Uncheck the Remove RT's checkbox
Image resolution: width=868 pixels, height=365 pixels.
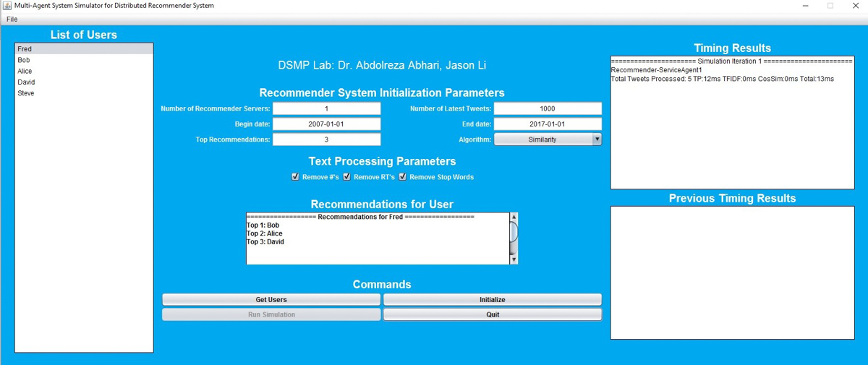point(347,176)
